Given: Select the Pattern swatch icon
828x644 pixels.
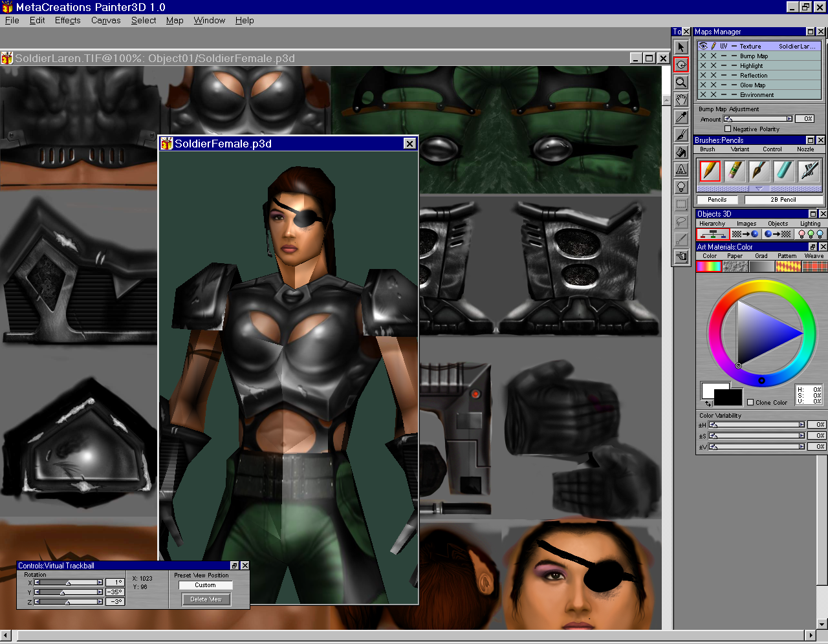Looking at the screenshot, I should click(x=788, y=266).
